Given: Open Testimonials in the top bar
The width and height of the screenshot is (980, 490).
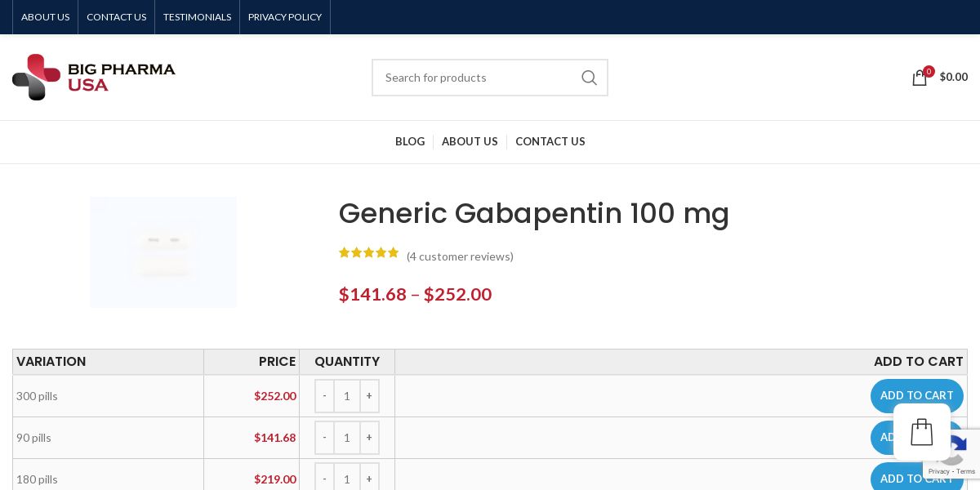Looking at the screenshot, I should (197, 17).
